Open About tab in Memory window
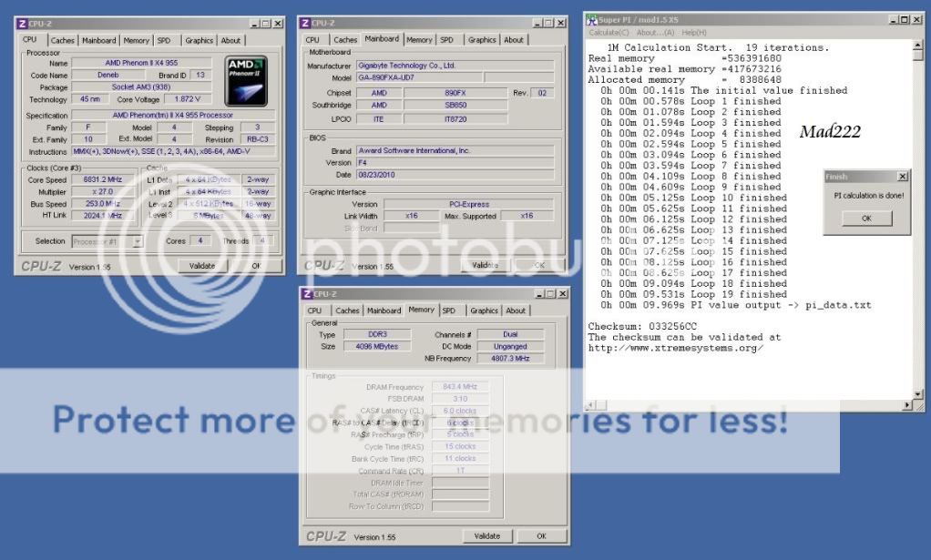 click(516, 311)
